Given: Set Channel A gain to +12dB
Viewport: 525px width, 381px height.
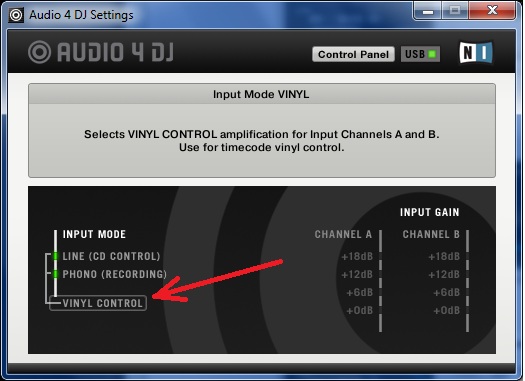Looking at the screenshot, I should pyautogui.click(x=357, y=275).
